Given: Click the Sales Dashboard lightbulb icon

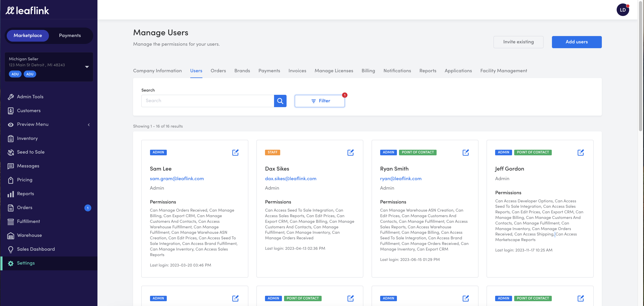Looking at the screenshot, I should tap(11, 249).
